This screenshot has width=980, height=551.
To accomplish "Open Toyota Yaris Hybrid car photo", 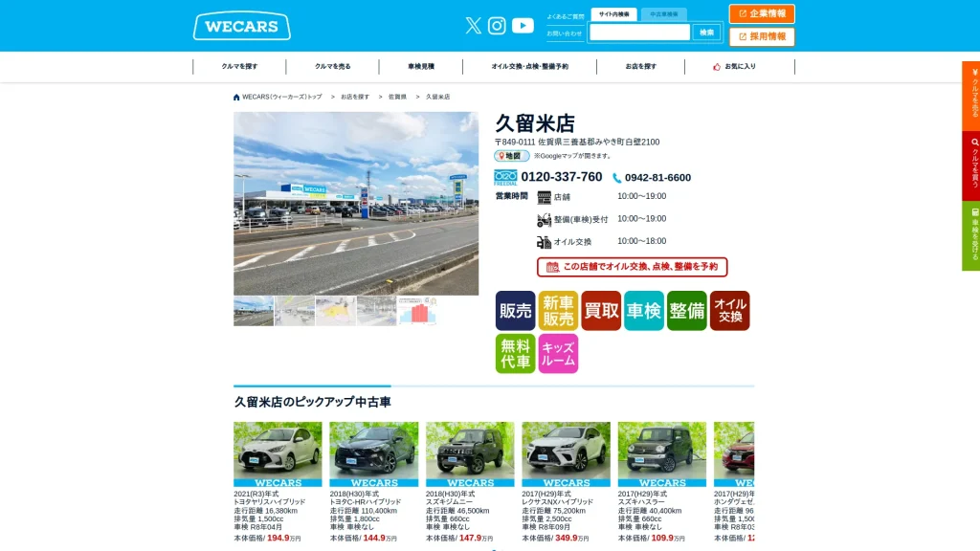I will (278, 454).
